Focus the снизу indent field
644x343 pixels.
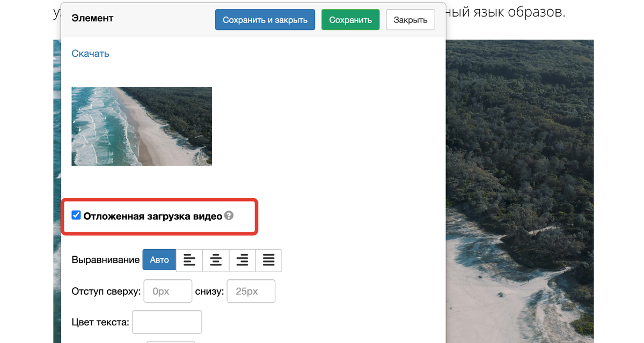[251, 292]
